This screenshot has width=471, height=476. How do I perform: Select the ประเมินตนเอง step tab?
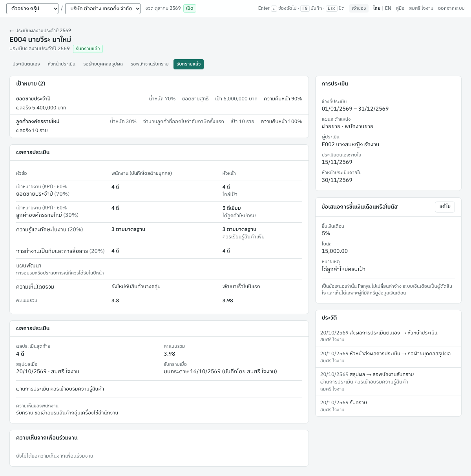click(x=26, y=64)
